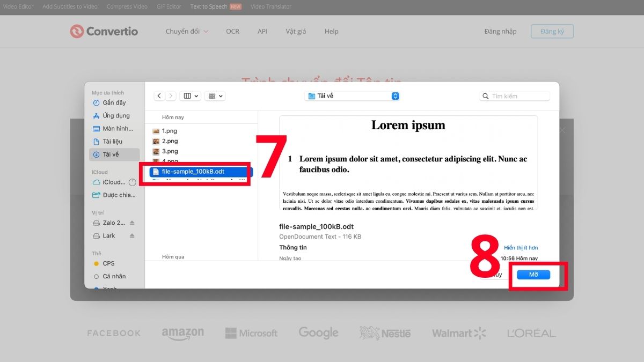
Task: Click the 1.png file thumbnail icon
Action: (x=156, y=131)
